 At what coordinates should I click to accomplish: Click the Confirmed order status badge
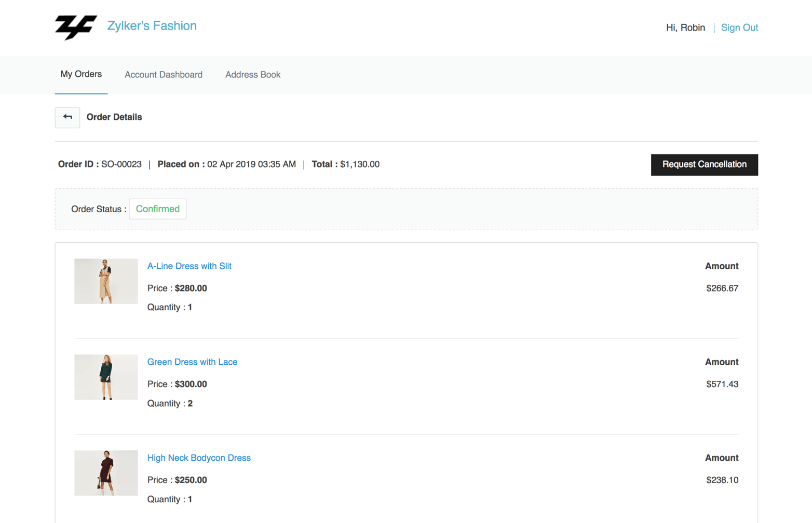pyautogui.click(x=157, y=209)
